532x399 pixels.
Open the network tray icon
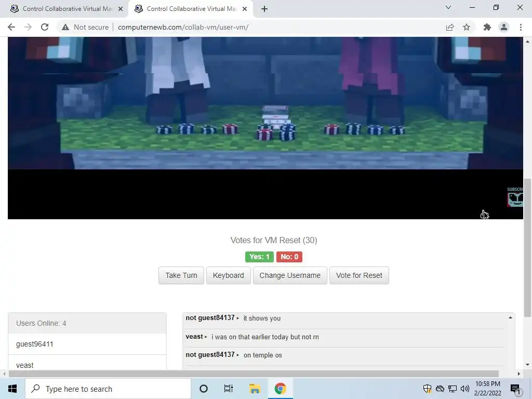click(x=453, y=389)
